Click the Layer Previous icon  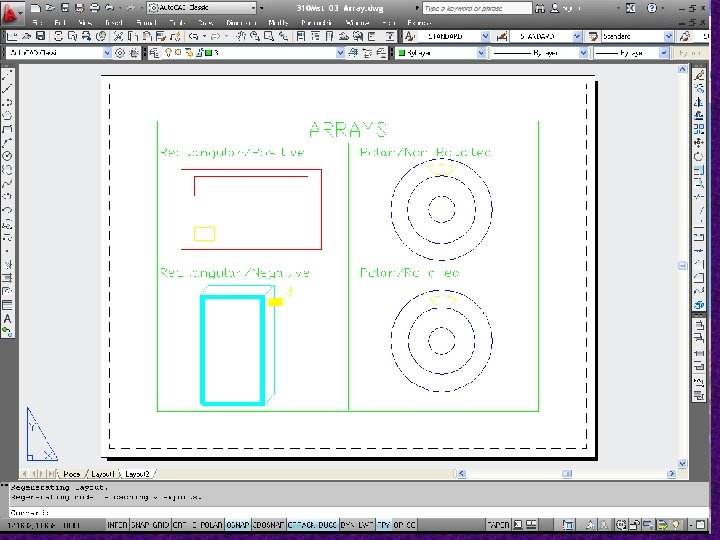[x=367, y=53]
